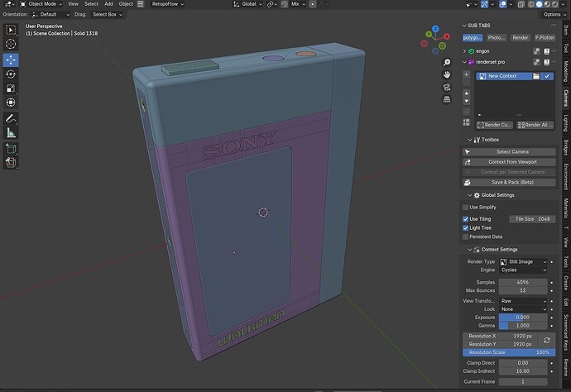Click the Select Camera button
Image resolution: width=571 pixels, height=392 pixels.
(509, 152)
